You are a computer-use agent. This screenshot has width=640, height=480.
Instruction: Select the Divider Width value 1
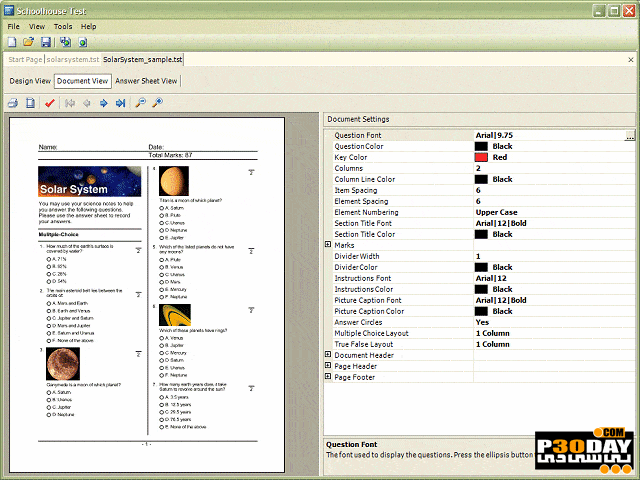click(x=554, y=256)
